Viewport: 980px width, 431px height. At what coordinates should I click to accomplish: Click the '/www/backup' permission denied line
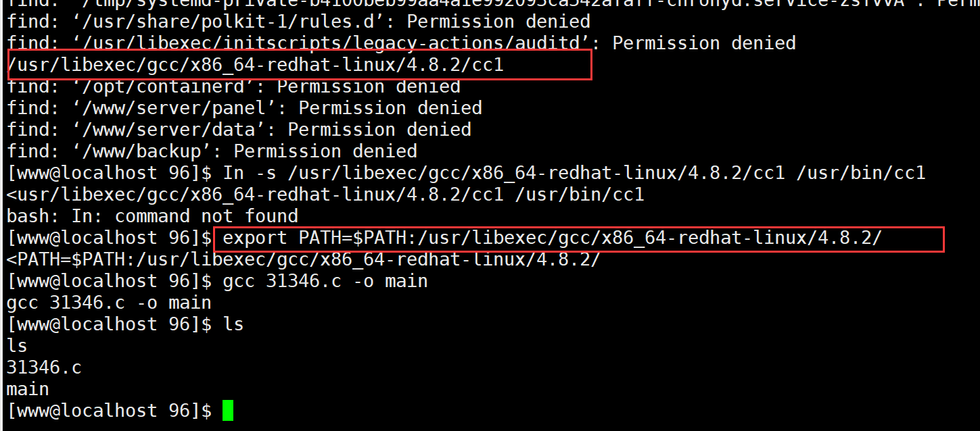212,151
